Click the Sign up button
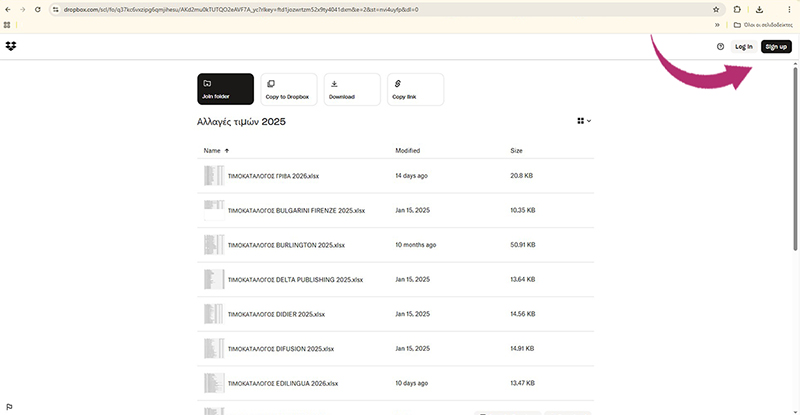This screenshot has width=800, height=415. pos(776,47)
